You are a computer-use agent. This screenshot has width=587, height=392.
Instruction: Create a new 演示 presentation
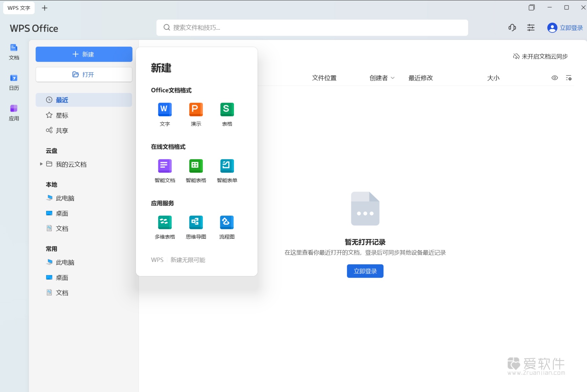(x=196, y=114)
